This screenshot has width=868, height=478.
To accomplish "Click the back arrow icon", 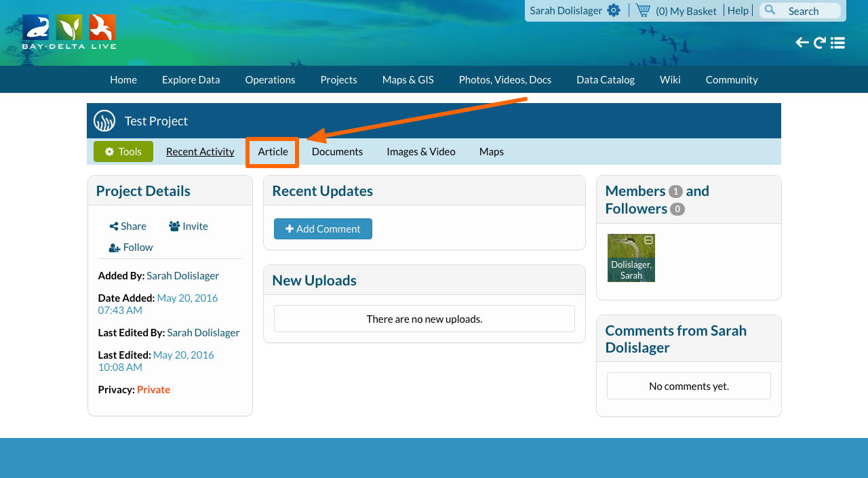I will [x=802, y=43].
